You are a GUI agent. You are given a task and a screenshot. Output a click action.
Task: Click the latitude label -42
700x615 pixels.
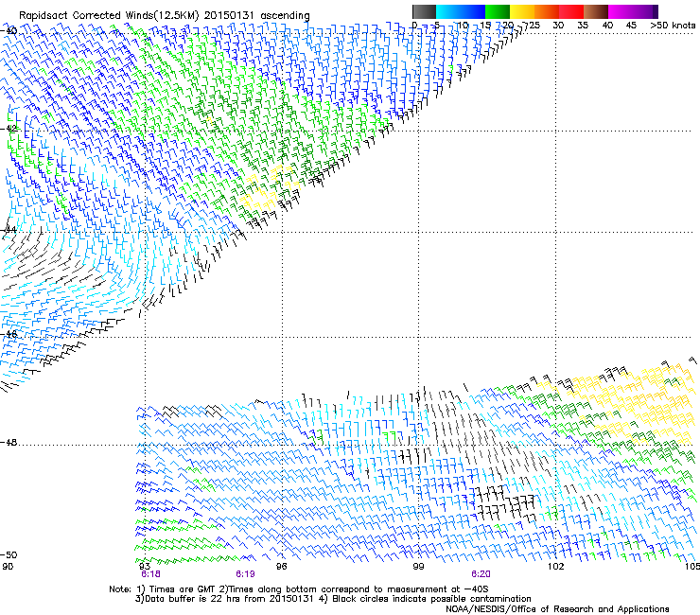click(9, 128)
